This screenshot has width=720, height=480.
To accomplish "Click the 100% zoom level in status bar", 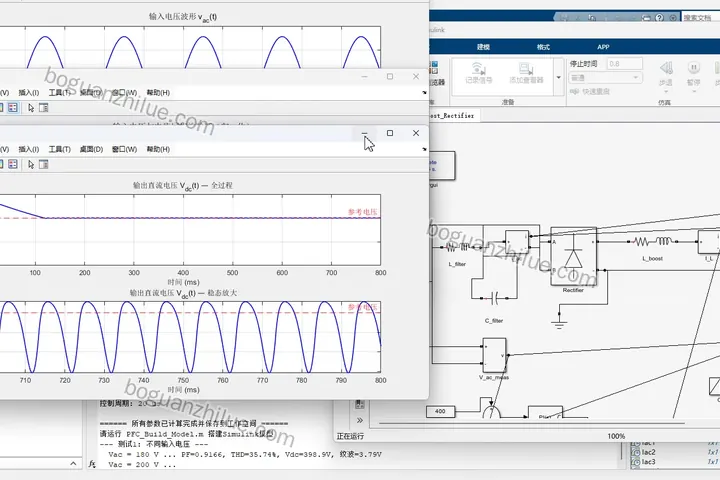I will tap(616, 436).
